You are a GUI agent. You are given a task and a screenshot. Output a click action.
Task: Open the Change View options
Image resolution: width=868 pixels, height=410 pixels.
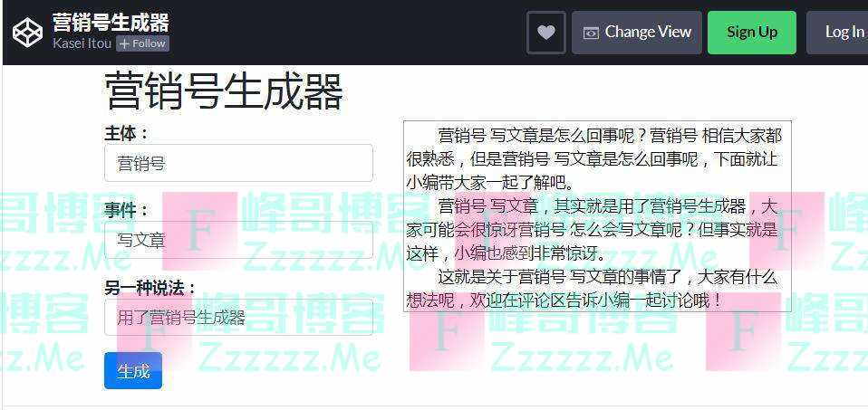pos(637,33)
